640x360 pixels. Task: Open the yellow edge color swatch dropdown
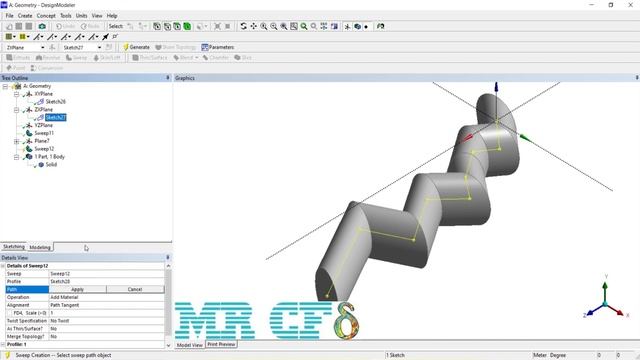tap(28, 37)
